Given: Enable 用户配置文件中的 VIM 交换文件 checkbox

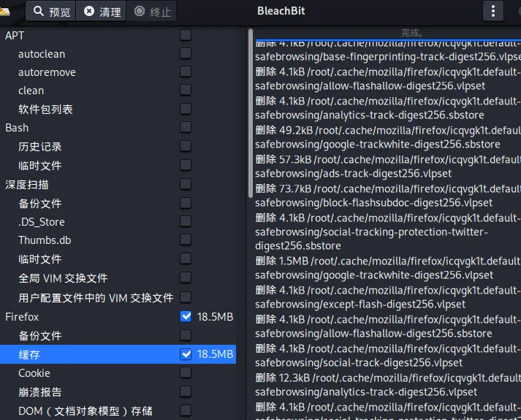Looking at the screenshot, I should [186, 297].
